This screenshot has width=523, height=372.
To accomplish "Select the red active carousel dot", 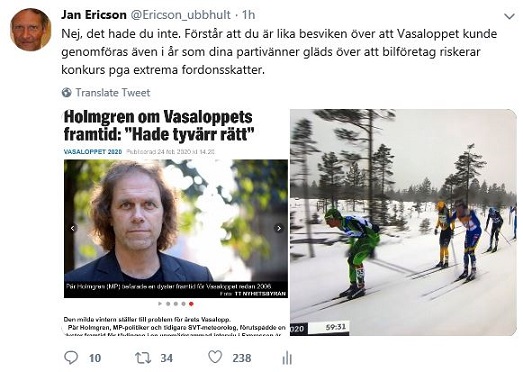I will (191, 304).
